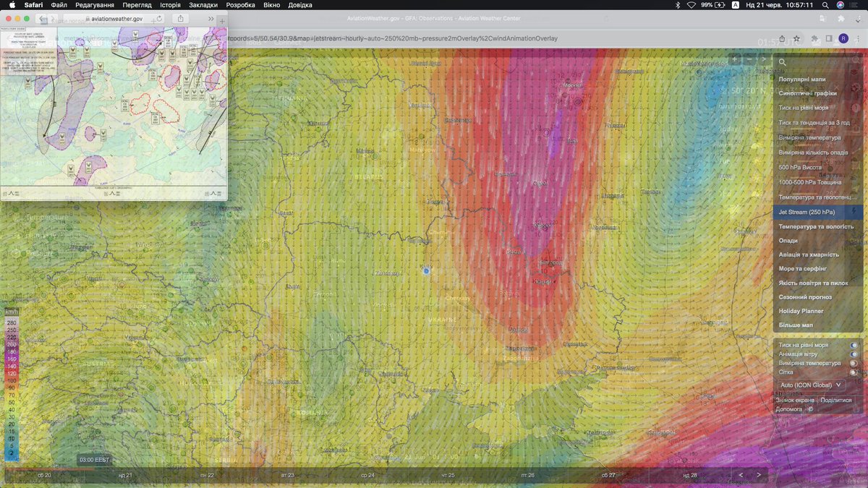Open the Довідка menu
The height and width of the screenshot is (488, 868).
click(300, 5)
